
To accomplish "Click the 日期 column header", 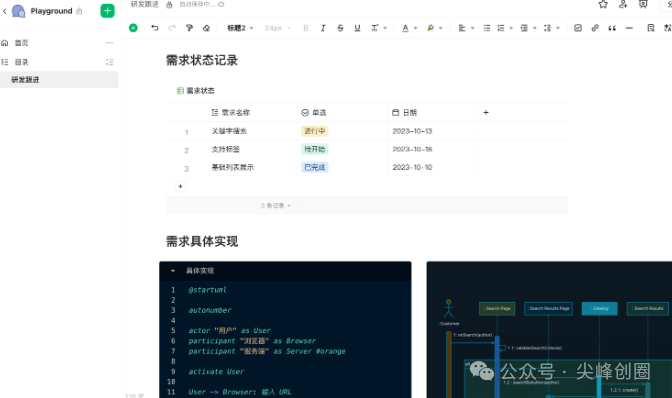I will click(404, 113).
